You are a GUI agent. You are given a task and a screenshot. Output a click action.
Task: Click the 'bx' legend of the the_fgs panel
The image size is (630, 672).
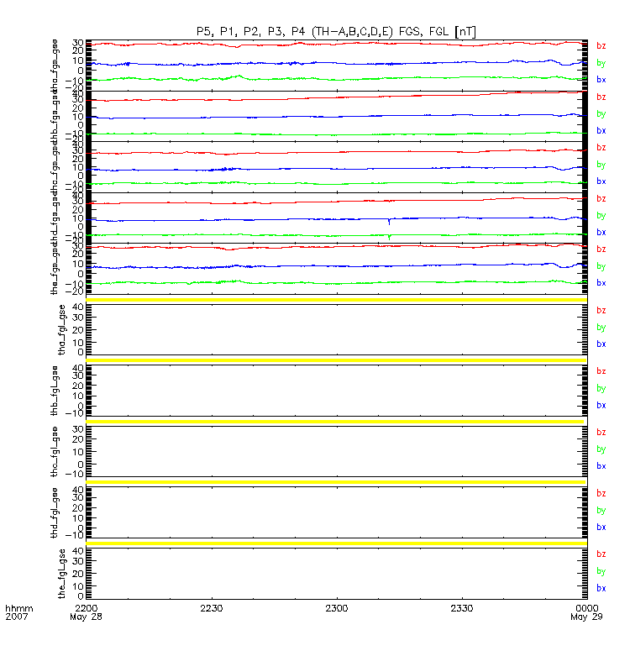(x=601, y=283)
